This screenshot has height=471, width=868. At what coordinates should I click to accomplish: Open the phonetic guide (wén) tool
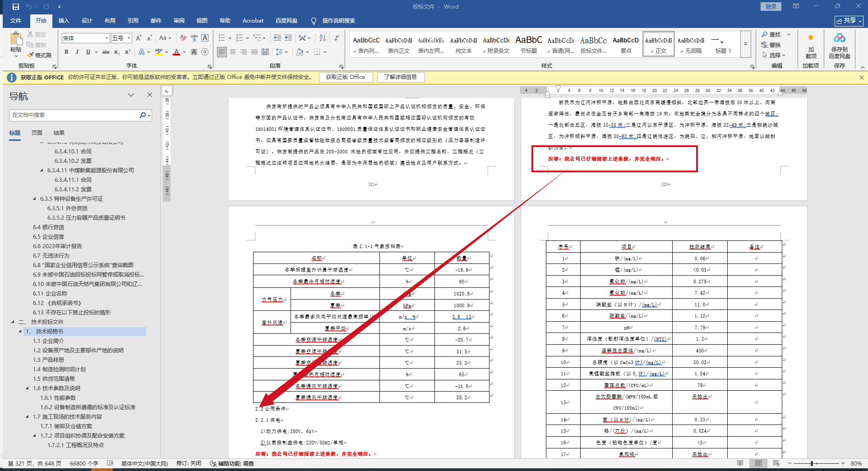pyautogui.click(x=194, y=38)
